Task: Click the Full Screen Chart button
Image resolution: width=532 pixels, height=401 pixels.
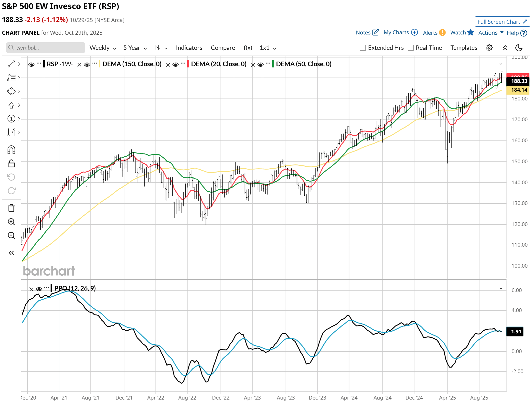Action: [502, 22]
